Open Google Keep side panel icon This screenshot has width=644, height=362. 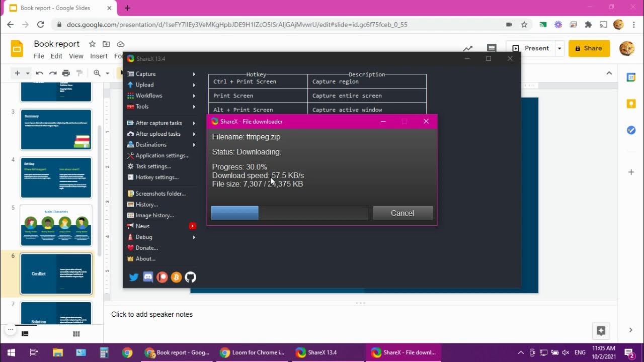pos(631,104)
